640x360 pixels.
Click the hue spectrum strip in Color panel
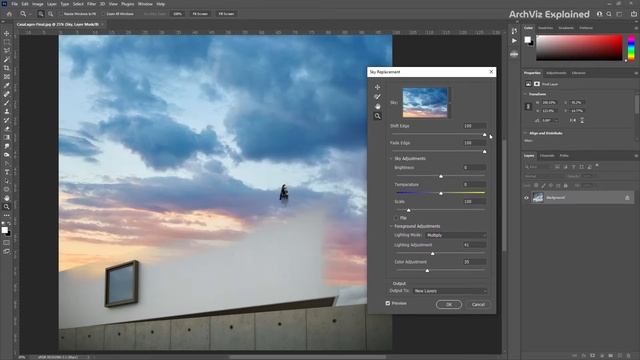coord(631,48)
